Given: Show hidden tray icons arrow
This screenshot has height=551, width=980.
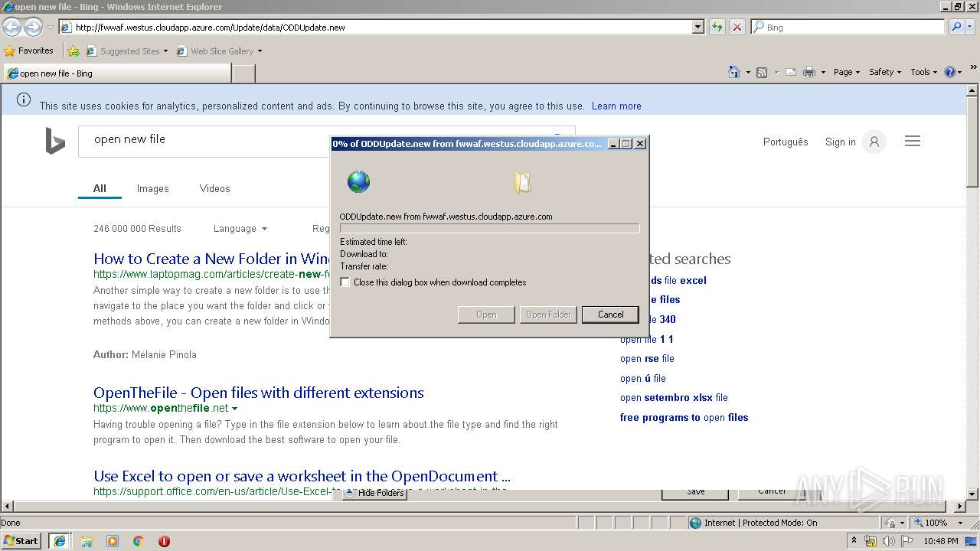Looking at the screenshot, I should [854, 541].
